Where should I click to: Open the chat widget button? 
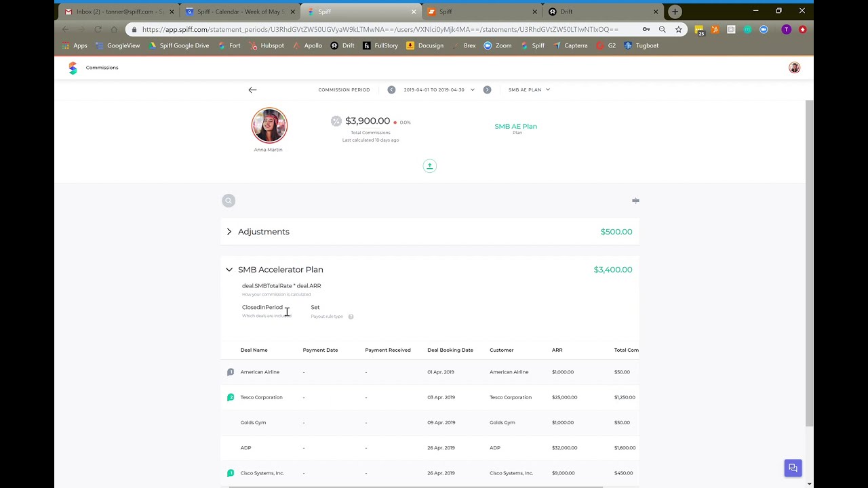click(793, 468)
